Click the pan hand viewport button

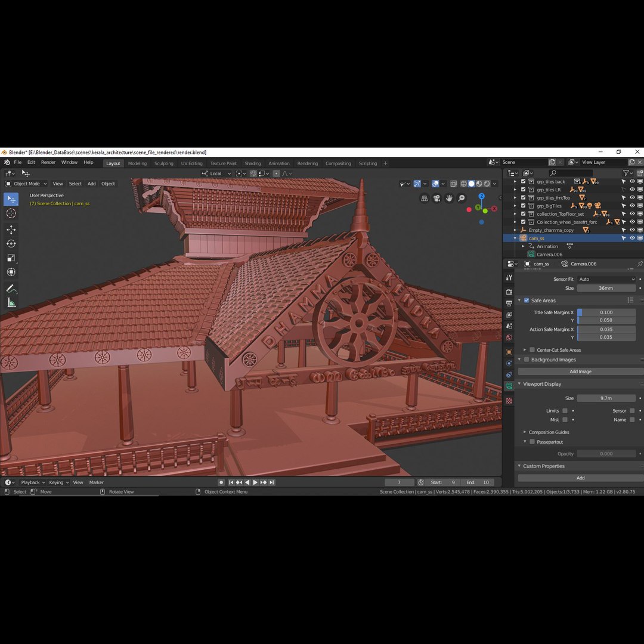tap(449, 199)
